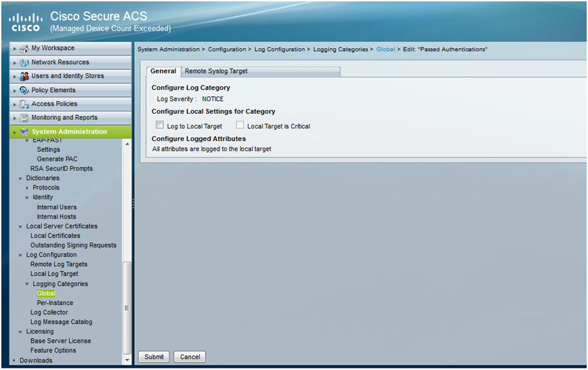Expand Access Policies section arrow

coord(15,104)
